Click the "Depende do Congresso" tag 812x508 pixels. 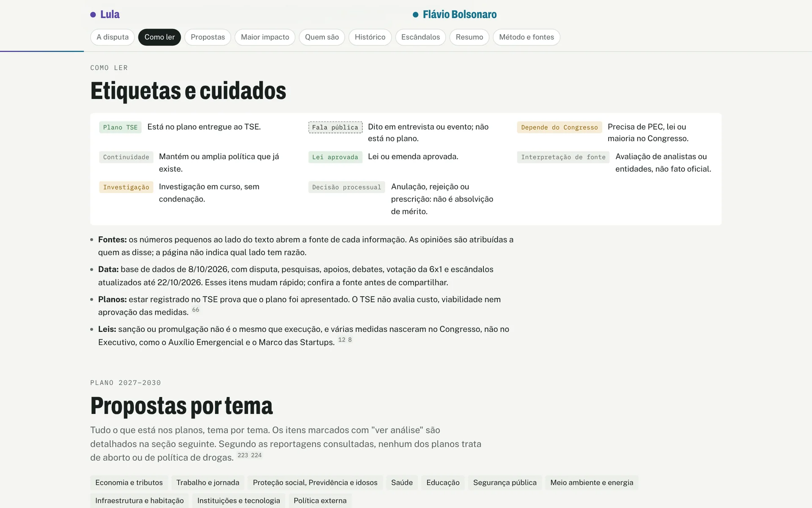pos(560,127)
